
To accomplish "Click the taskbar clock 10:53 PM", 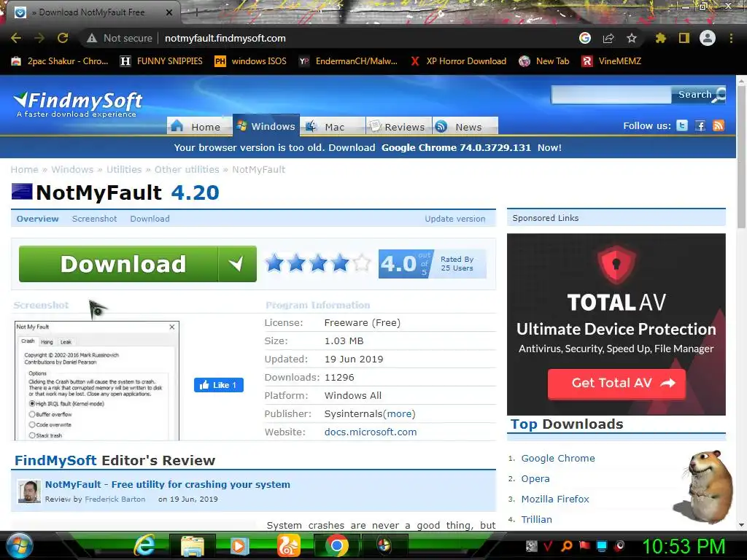I will 684,546.
